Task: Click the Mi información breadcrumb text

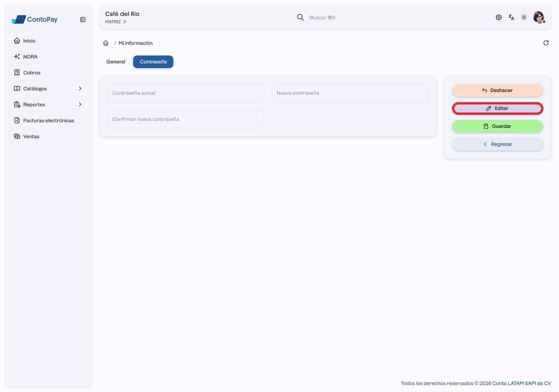Action: click(135, 43)
